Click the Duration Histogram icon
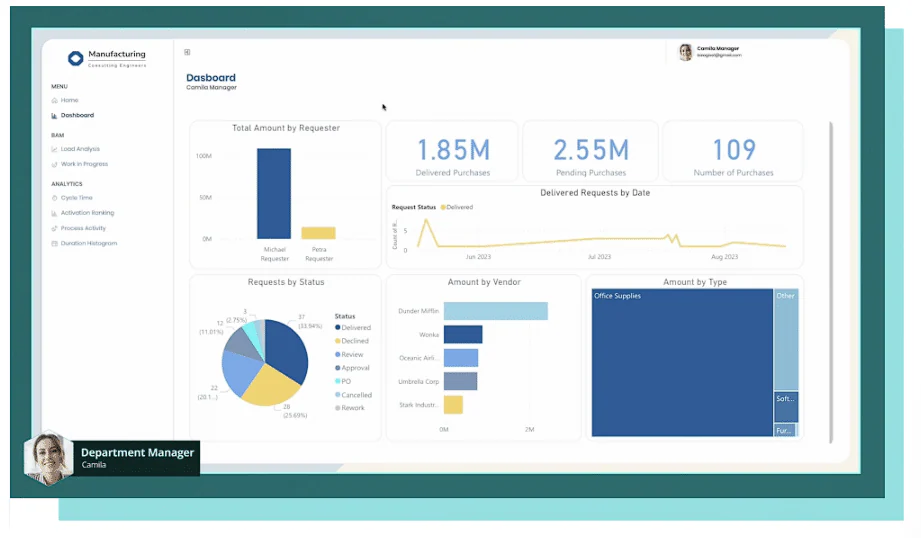Image resolution: width=921 pixels, height=538 pixels. coord(55,243)
